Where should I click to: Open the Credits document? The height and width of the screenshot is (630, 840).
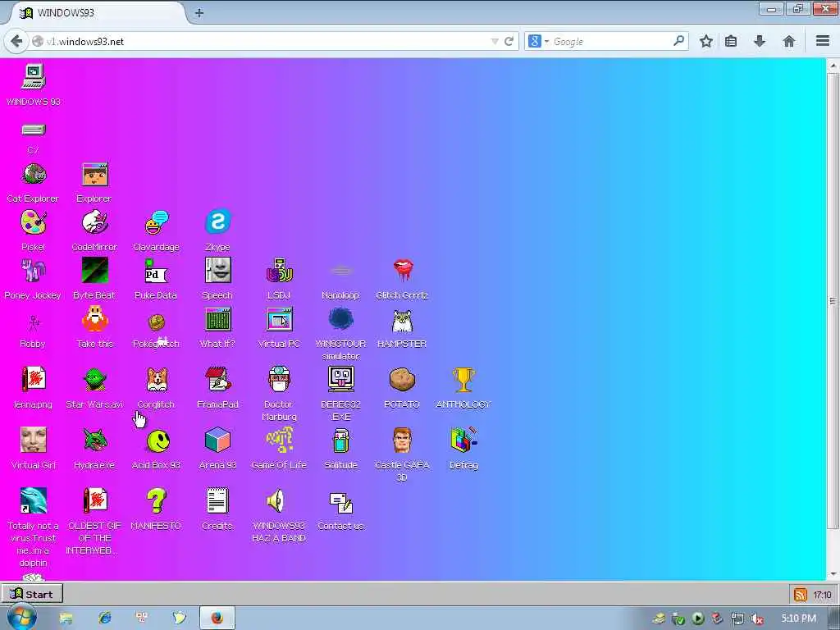pyautogui.click(x=217, y=500)
